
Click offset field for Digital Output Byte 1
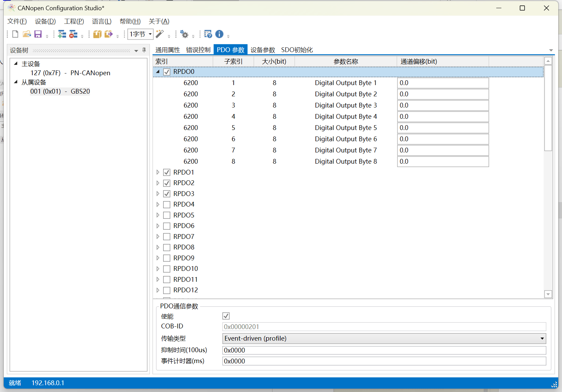[443, 83]
